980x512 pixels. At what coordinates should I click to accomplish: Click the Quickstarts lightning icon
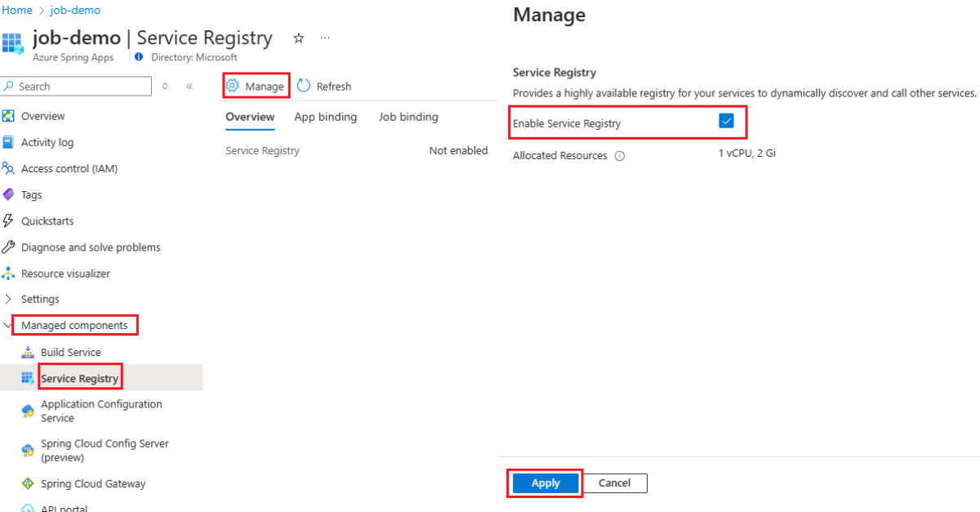pos(8,220)
